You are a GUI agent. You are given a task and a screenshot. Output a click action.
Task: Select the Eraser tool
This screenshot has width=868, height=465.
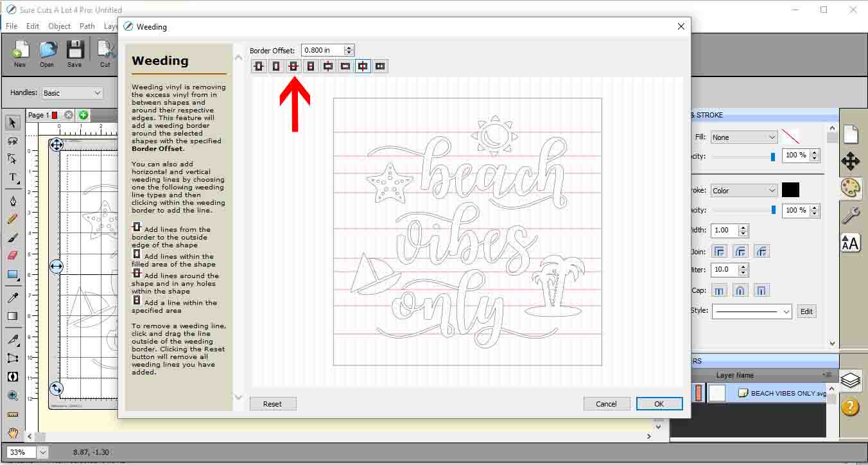pos(12,256)
